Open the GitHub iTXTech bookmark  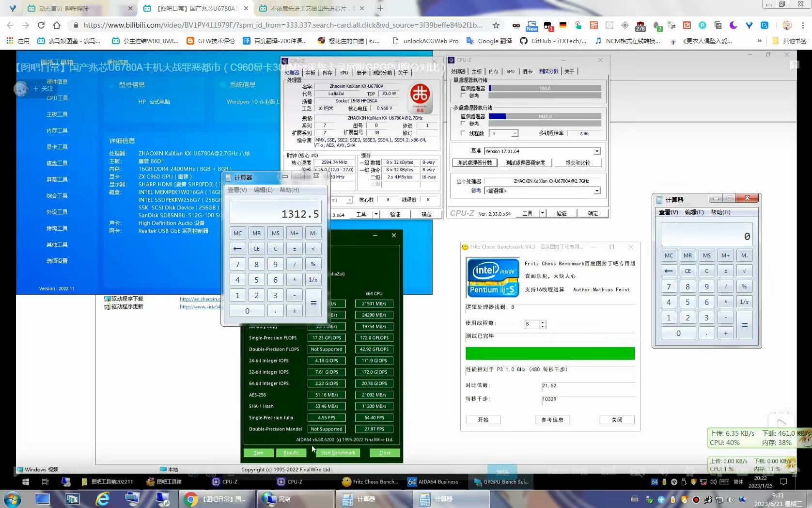click(x=553, y=41)
